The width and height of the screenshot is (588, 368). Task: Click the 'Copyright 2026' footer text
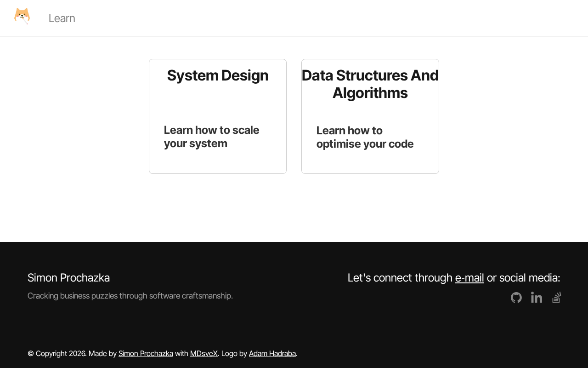pos(60,353)
